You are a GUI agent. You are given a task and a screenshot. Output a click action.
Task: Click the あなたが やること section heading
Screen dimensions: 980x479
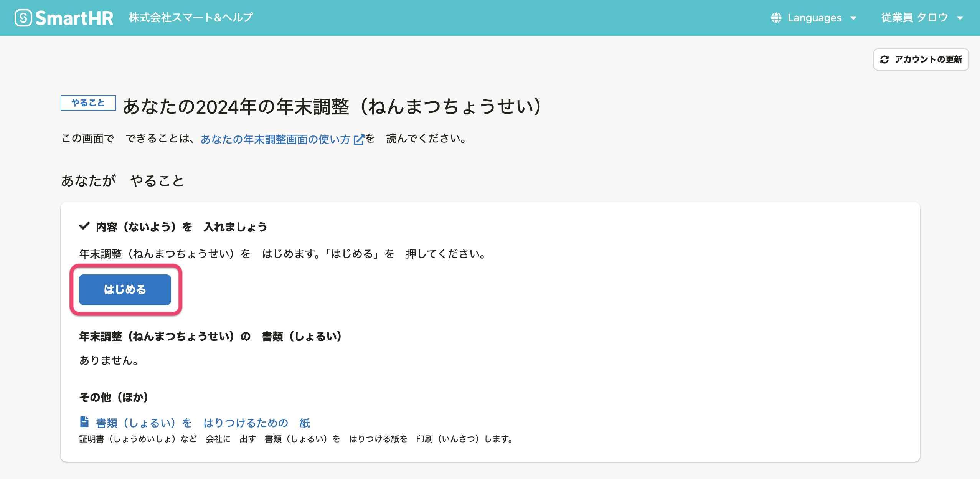[122, 180]
